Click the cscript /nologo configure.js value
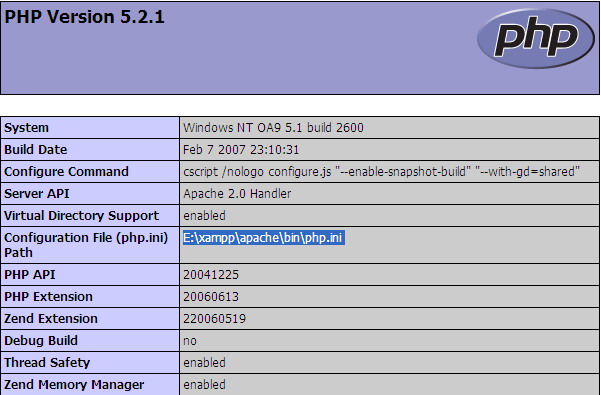 (381, 171)
